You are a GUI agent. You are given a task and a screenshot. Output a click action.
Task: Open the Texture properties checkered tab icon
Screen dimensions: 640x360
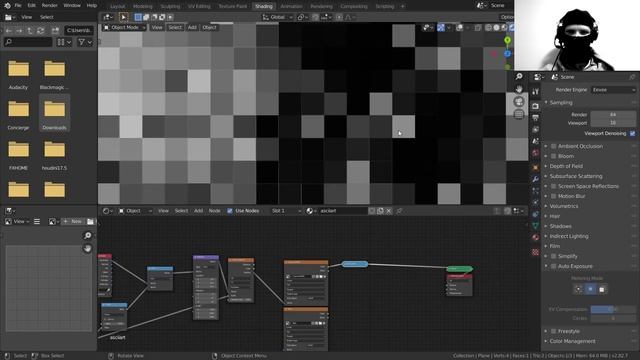coord(536,252)
